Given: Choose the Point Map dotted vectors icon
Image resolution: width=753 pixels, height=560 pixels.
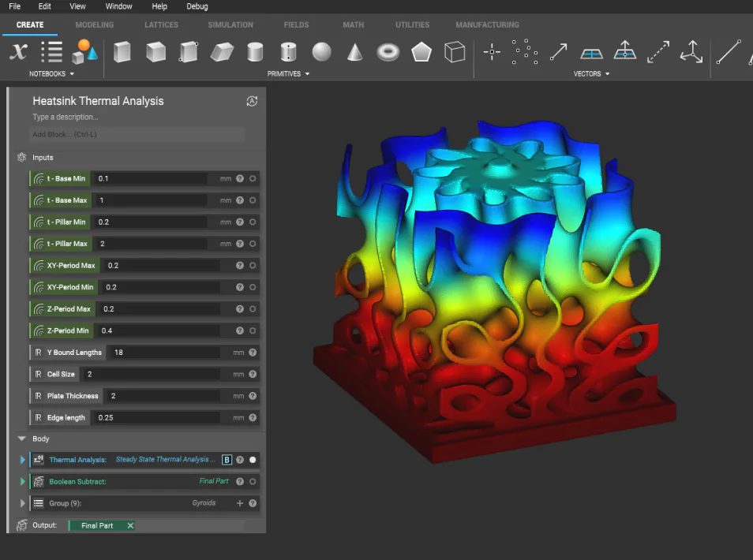Looking at the screenshot, I should click(x=524, y=51).
